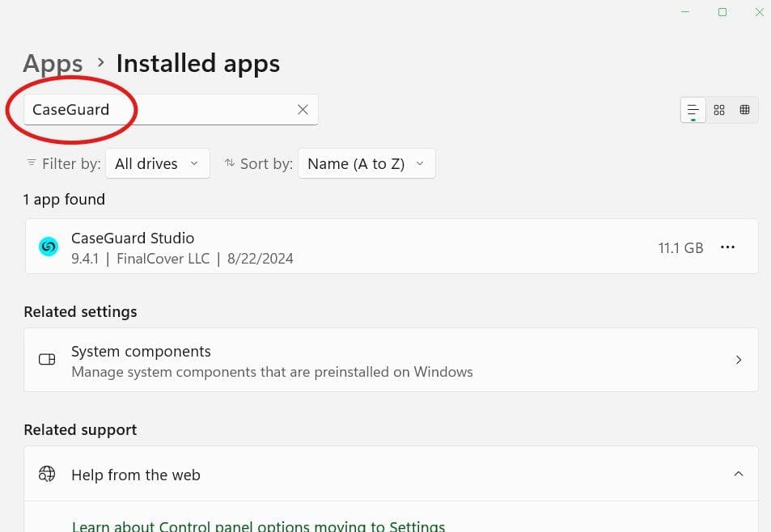Click the Help from the web globe icon
This screenshot has height=532, width=771.
[x=47, y=475]
